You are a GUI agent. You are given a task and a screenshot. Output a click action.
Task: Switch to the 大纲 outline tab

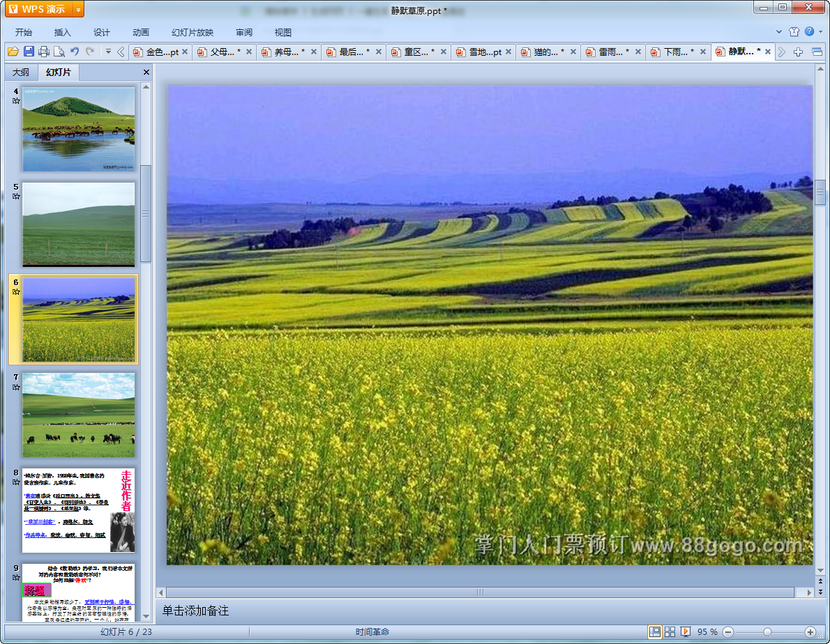(21, 72)
